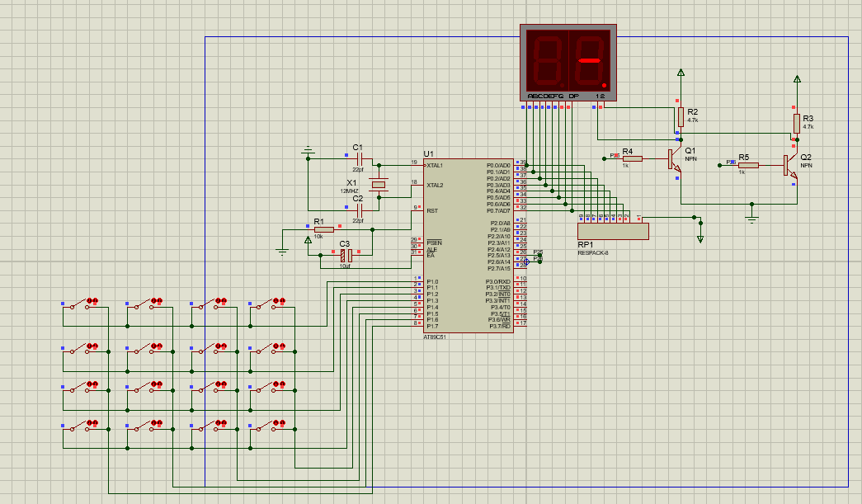Select the fourth-row first-column keypad switch

click(82, 426)
